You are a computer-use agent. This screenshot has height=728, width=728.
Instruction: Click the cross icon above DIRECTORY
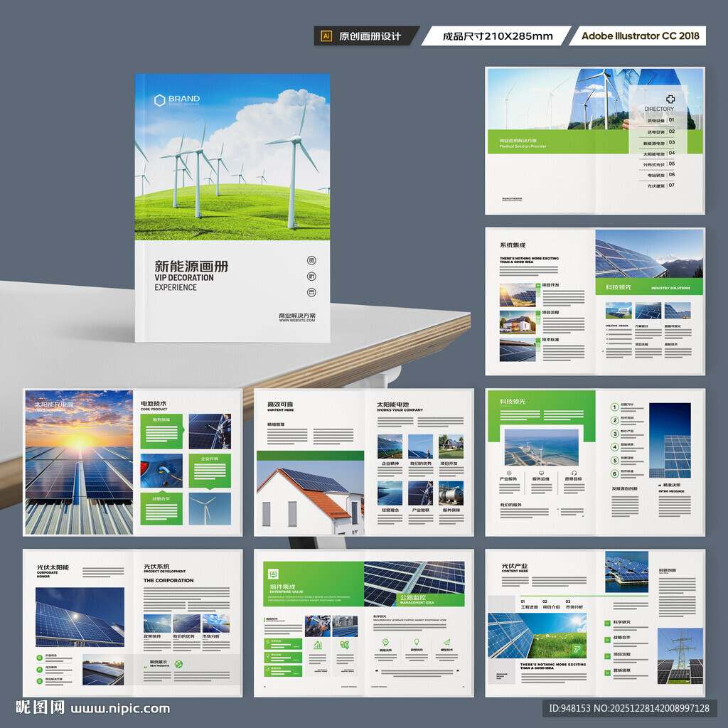coord(670,99)
